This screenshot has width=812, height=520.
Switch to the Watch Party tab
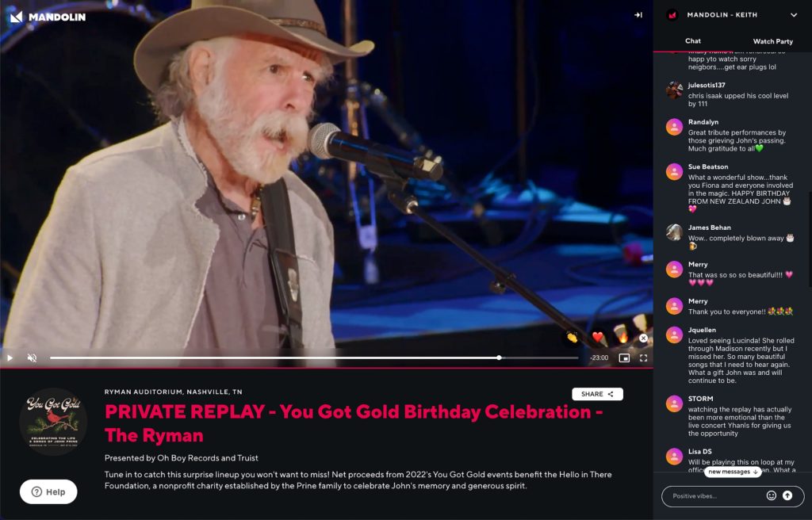click(772, 40)
